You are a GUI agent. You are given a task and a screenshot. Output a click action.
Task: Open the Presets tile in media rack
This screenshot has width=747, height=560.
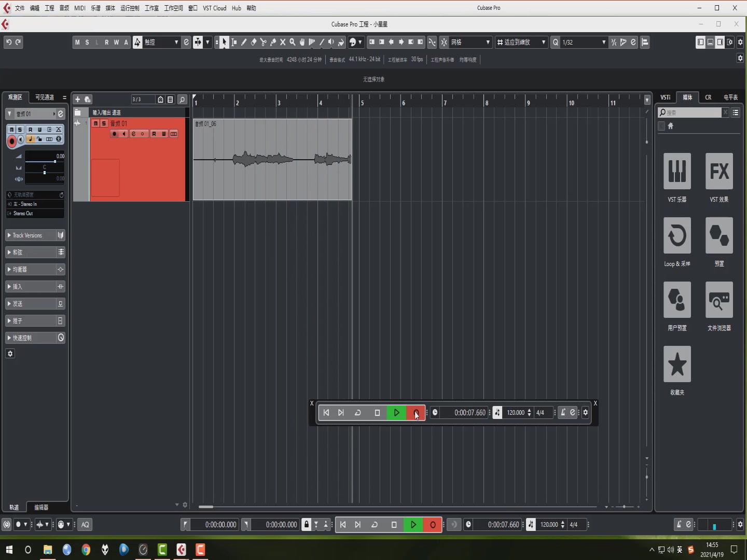click(x=719, y=235)
